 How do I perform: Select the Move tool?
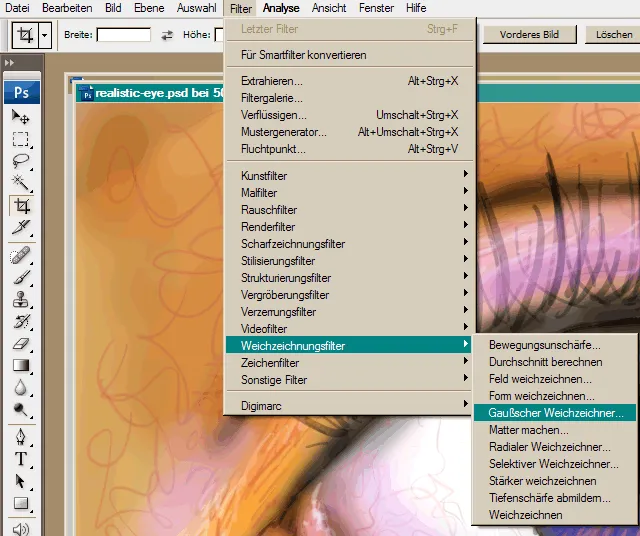[x=20, y=117]
